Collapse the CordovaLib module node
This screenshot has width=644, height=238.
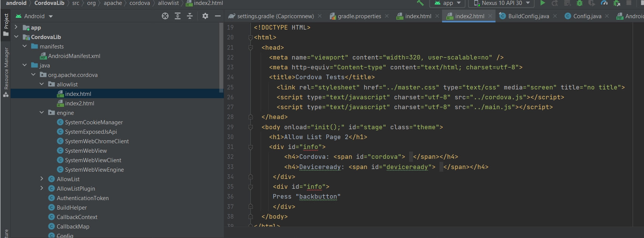16,37
